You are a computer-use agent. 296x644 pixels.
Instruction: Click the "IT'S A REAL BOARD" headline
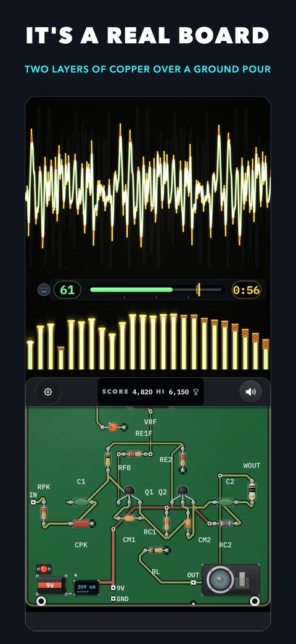[147, 35]
